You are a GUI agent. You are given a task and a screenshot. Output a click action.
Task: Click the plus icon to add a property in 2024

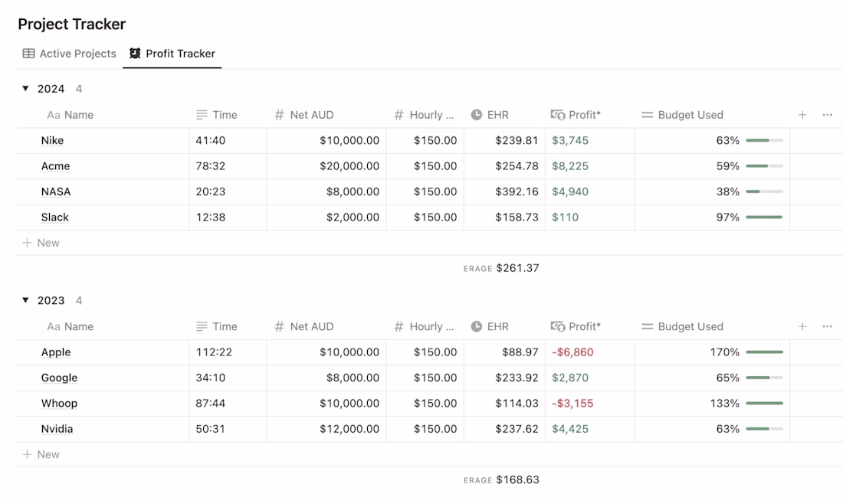802,115
